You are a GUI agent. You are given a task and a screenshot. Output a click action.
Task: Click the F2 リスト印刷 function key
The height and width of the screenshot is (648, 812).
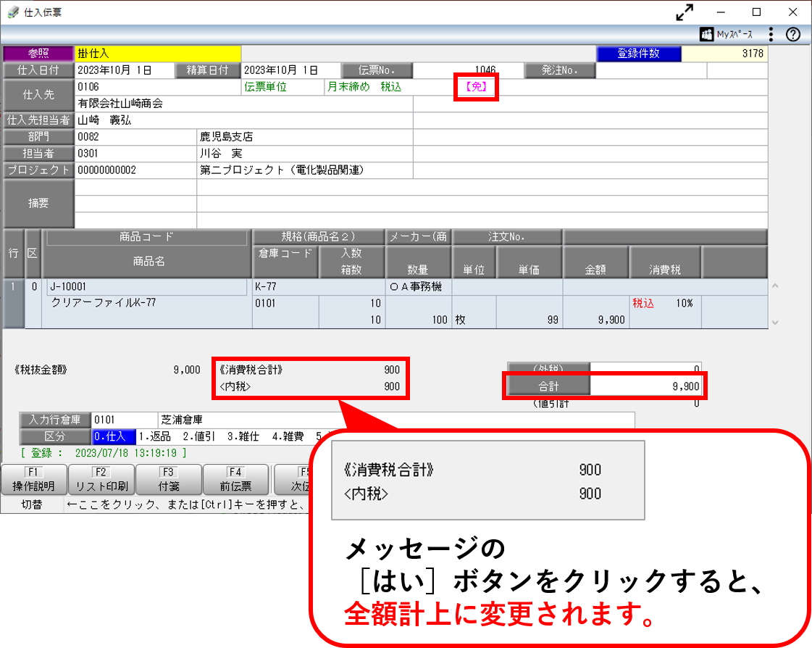coord(101,480)
